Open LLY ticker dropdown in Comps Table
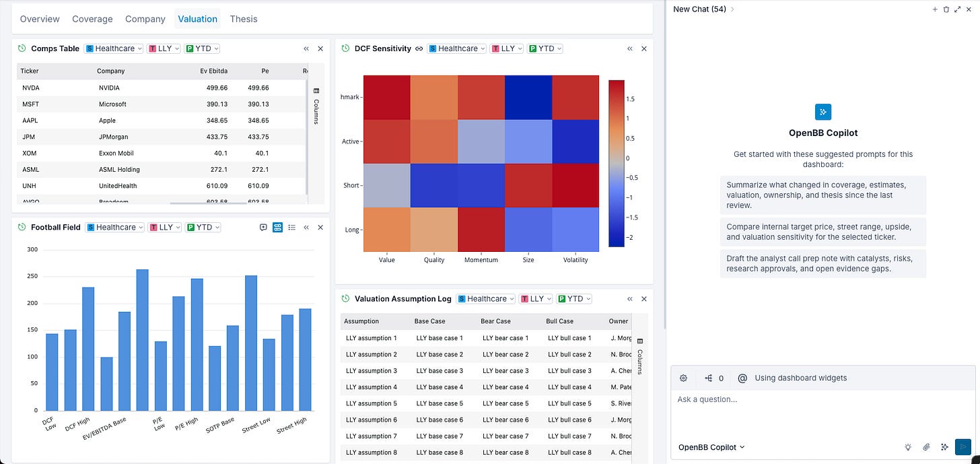Viewport: 980px width, 464px height. (x=165, y=48)
